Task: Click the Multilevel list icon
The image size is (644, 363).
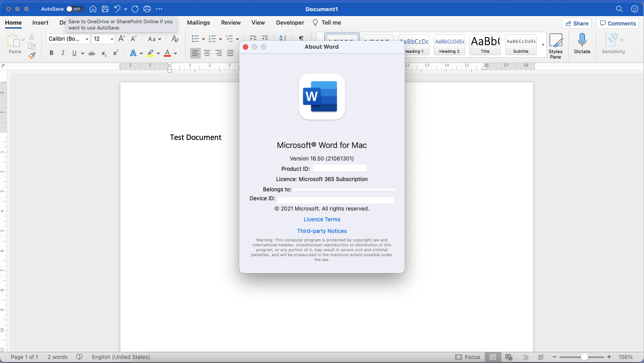Action: click(229, 39)
